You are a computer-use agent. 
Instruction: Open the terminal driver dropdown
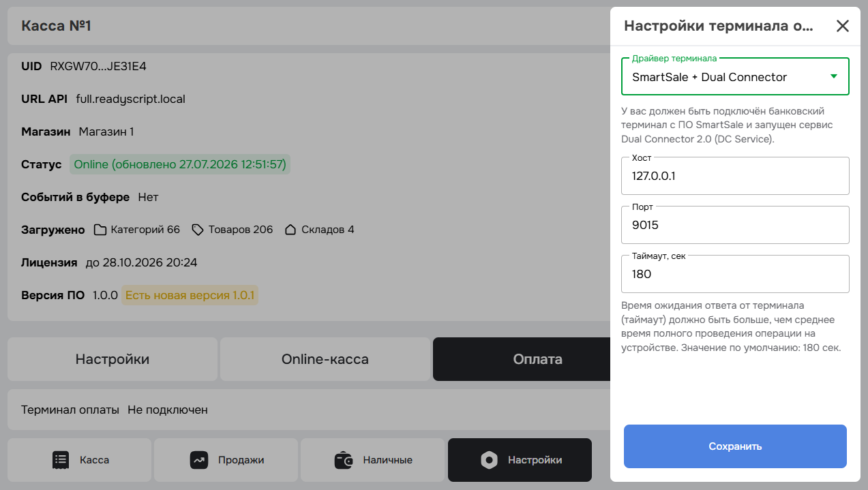point(735,76)
